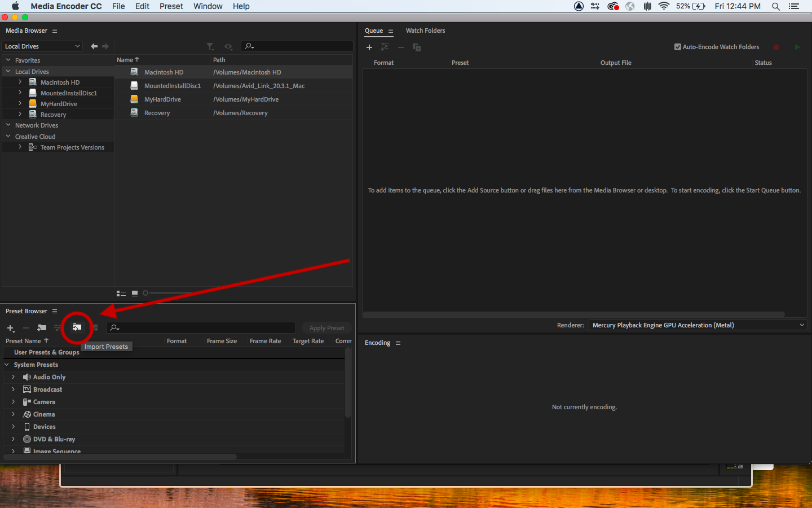
Task: Add Source with Queue plus icon
Action: 369,47
